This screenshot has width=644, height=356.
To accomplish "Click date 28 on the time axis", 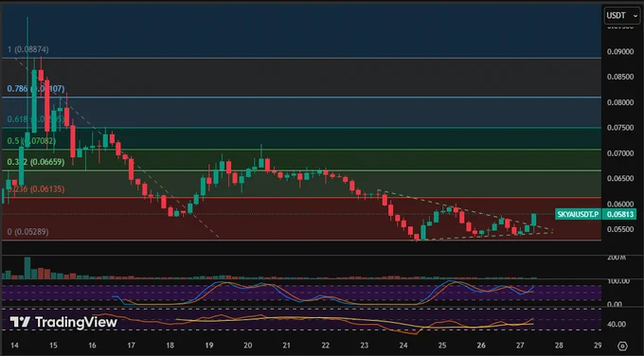I will [559, 346].
